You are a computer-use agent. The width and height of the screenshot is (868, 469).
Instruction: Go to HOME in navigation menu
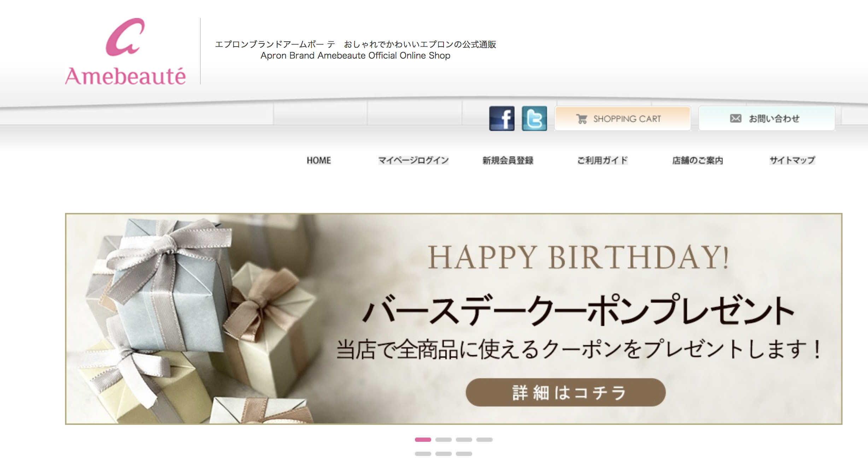[319, 160]
